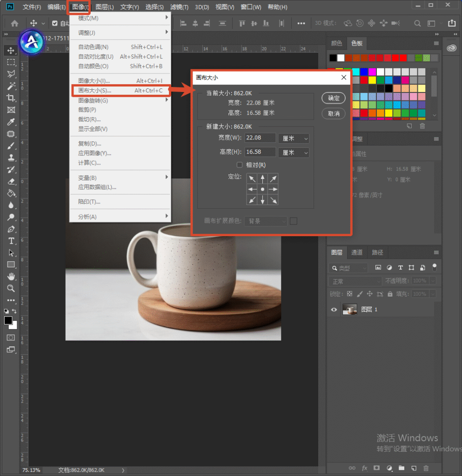462x476 pixels.
Task: Select the Clone Stamp tool
Action: coord(11,158)
